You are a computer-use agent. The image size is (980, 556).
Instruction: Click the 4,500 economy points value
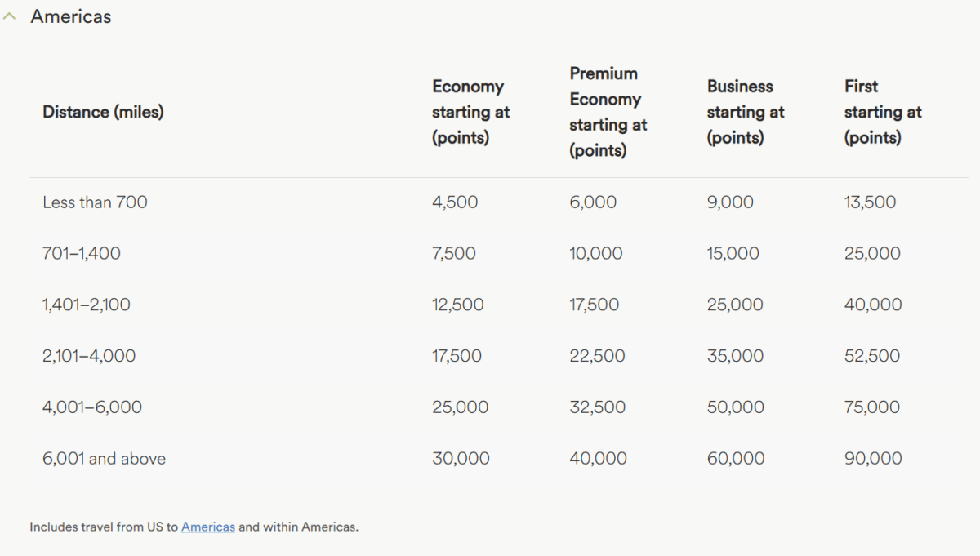click(455, 202)
